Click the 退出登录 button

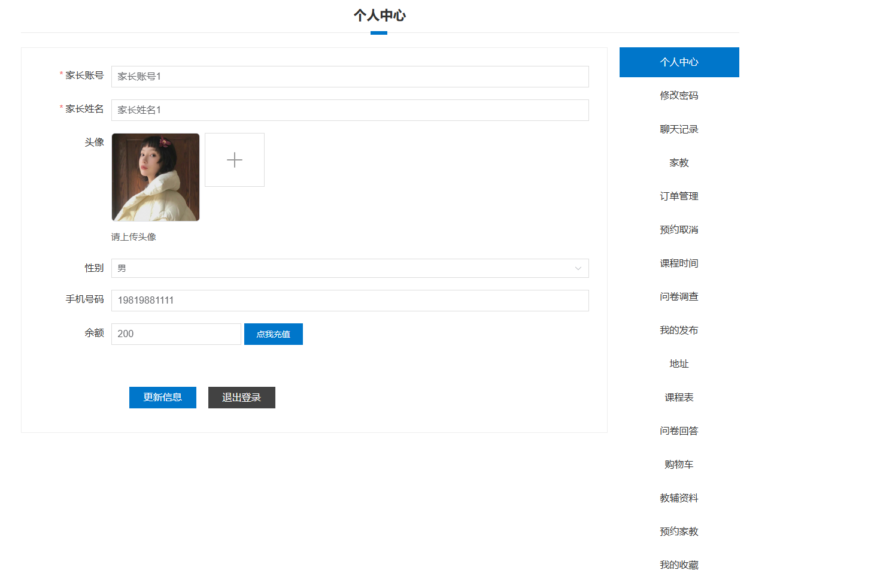click(242, 398)
